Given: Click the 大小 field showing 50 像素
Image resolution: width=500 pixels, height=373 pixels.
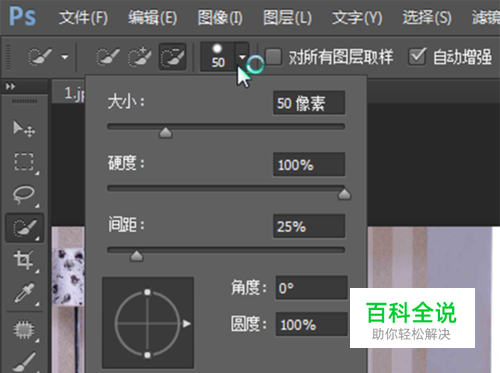Looking at the screenshot, I should tap(309, 103).
